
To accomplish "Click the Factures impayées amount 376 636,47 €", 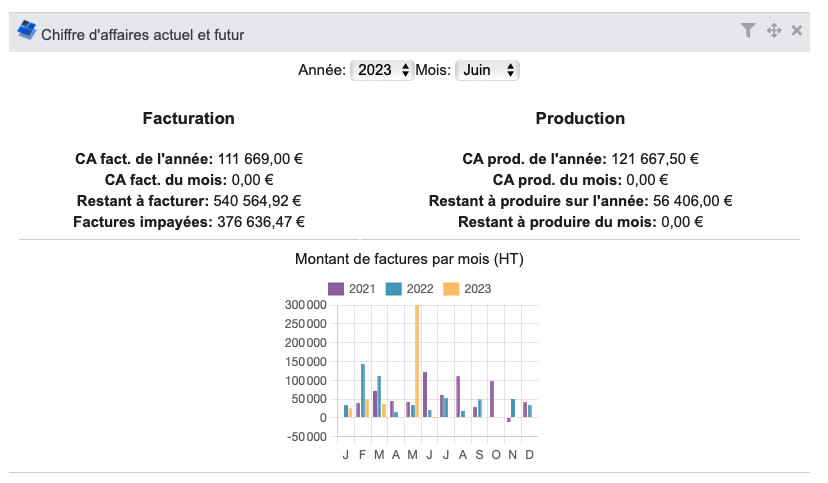I will point(257,221).
